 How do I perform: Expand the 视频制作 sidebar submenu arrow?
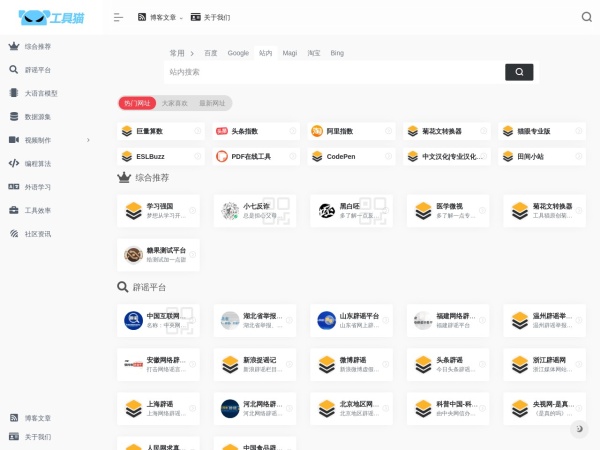[x=88, y=140]
